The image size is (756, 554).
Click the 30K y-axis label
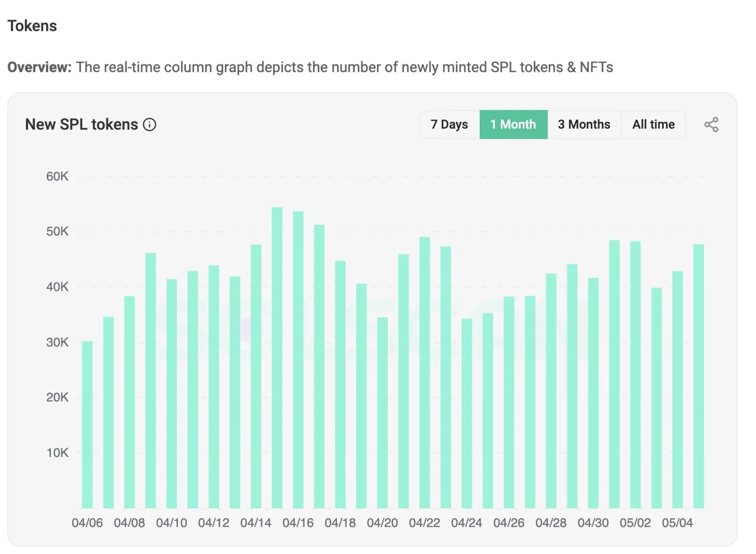[x=57, y=343]
